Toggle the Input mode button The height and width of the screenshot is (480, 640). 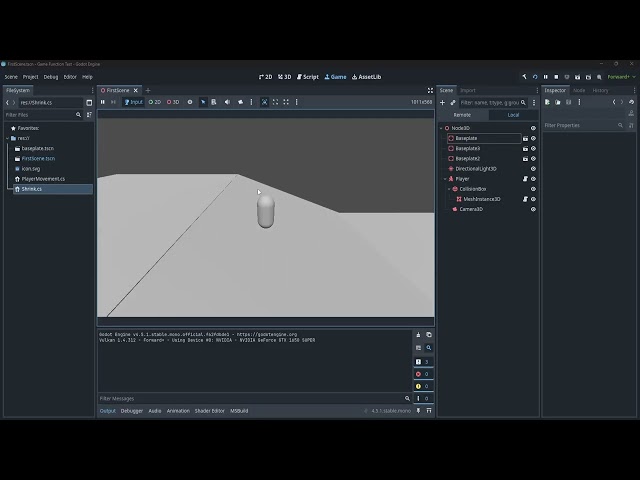[133, 102]
